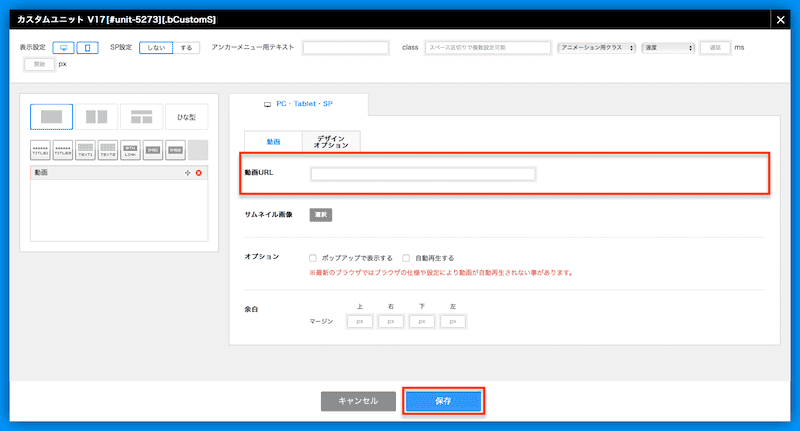Enable ポップアップで表示する checkbox
800x431 pixels.
tap(313, 257)
